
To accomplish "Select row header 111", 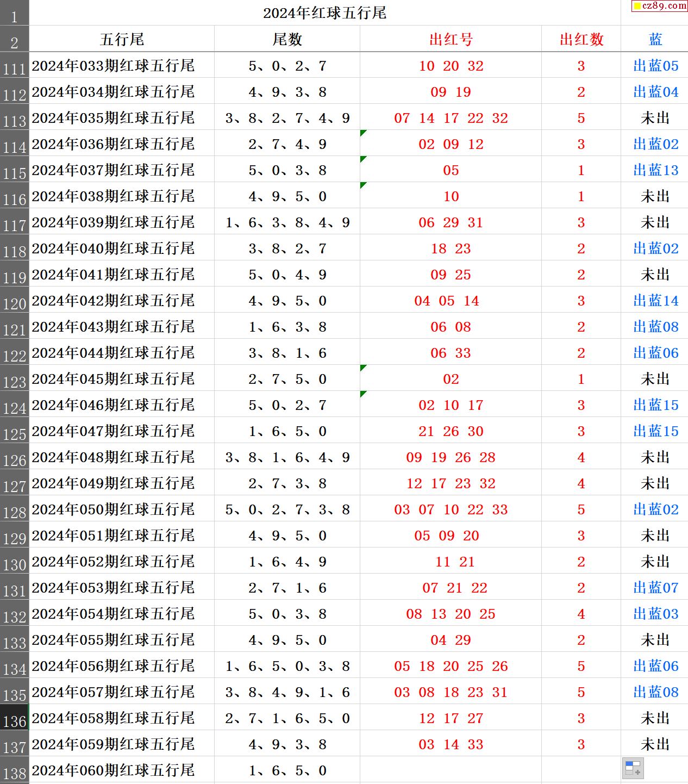I will 14,66.
